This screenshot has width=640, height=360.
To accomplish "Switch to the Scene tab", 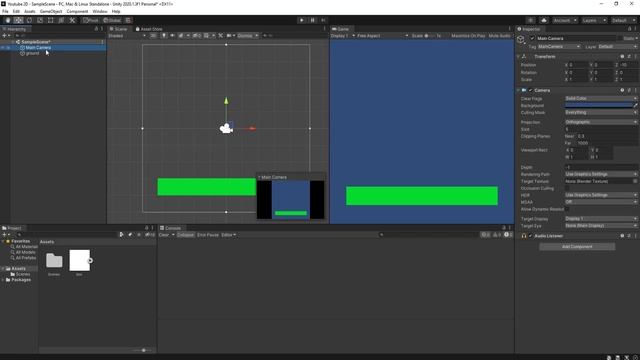I will pos(118,29).
